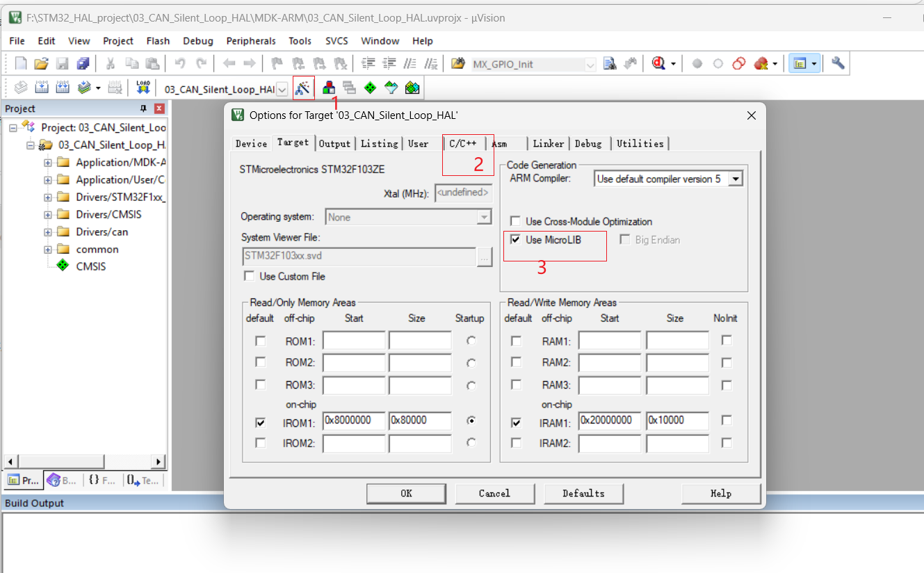Expand the common folder

48,250
